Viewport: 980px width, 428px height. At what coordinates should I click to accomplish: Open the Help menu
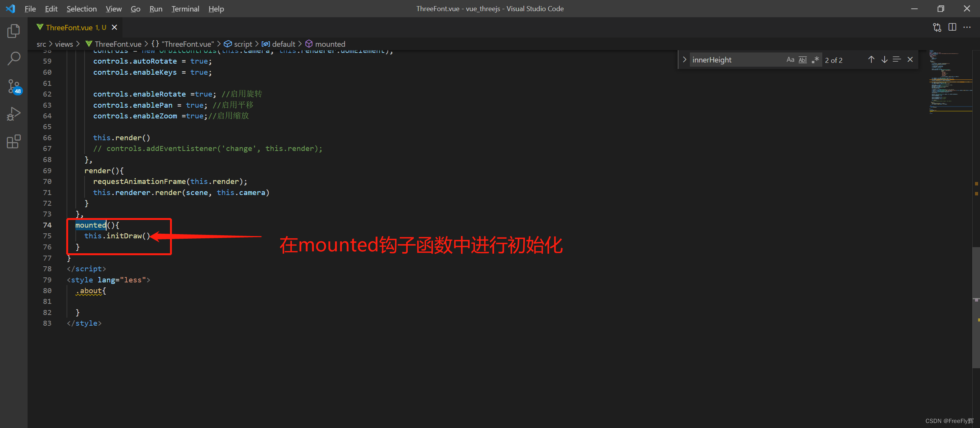click(216, 8)
